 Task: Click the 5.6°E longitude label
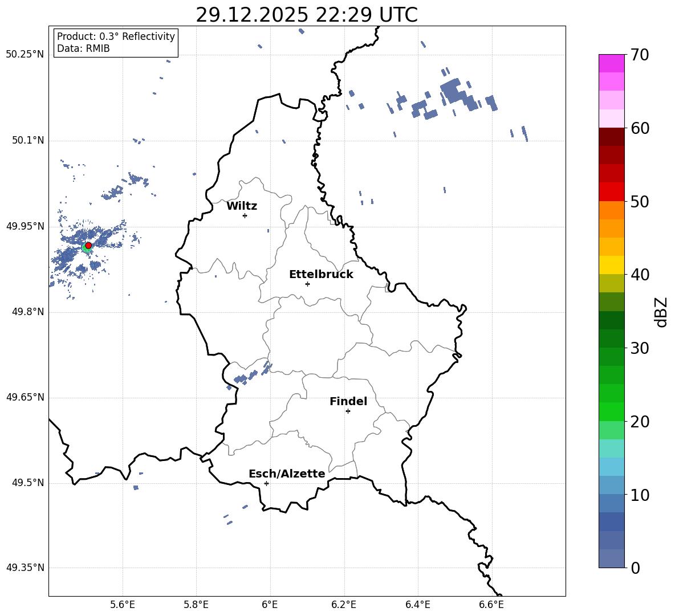pos(123,605)
